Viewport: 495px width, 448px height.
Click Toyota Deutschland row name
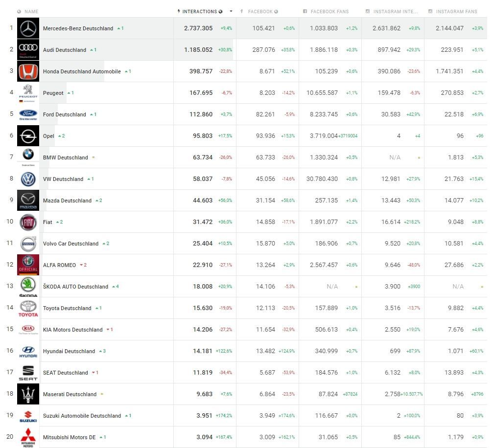pos(67,308)
